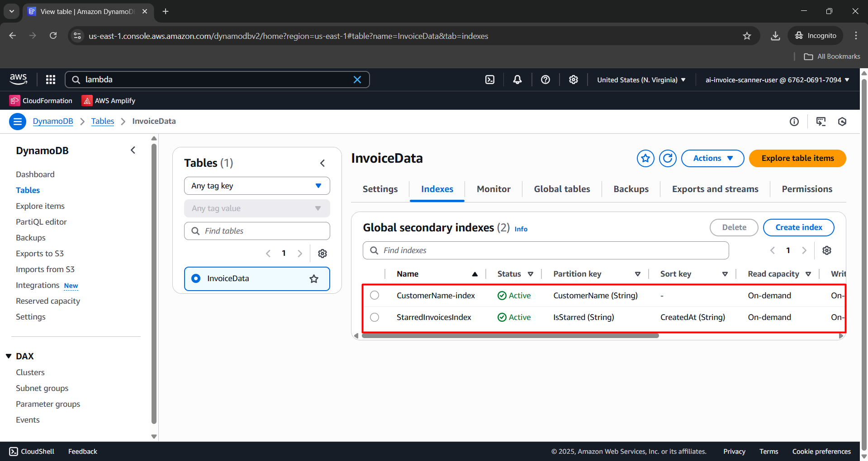Image resolution: width=868 pixels, height=461 pixels.
Task: Select the StarredInvoicesIndex radio button
Action: click(x=375, y=317)
